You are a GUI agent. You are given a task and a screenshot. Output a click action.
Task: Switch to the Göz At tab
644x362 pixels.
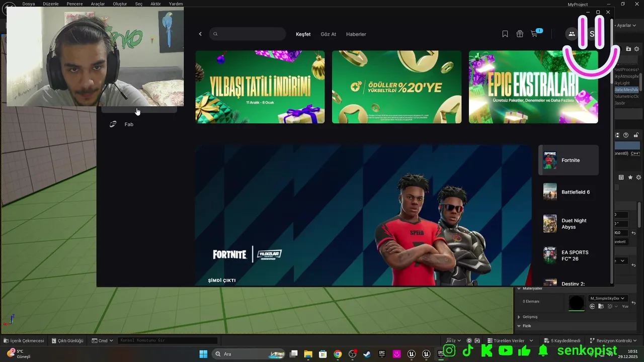(328, 34)
